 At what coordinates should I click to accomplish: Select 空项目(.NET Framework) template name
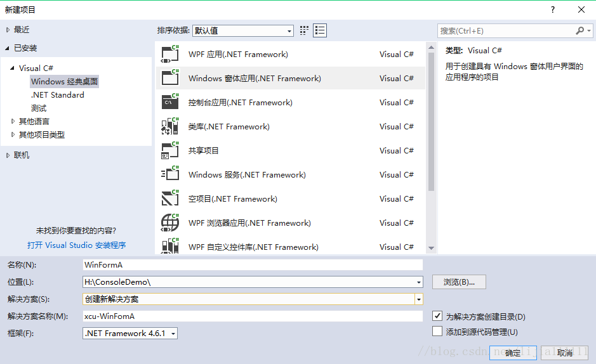coord(232,199)
